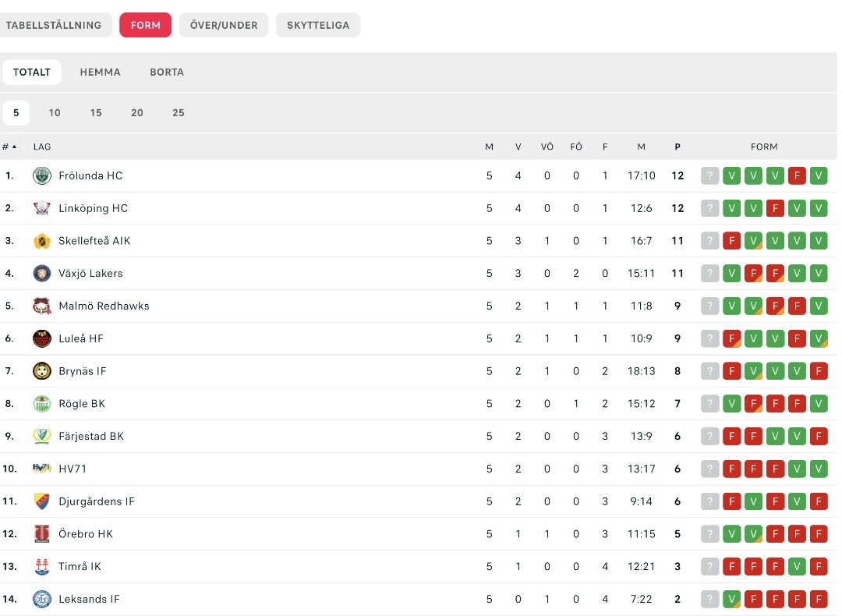Image resolution: width=842 pixels, height=616 pixels.
Task: Click the Malmö Redhawks team logo
Action: coord(42,306)
